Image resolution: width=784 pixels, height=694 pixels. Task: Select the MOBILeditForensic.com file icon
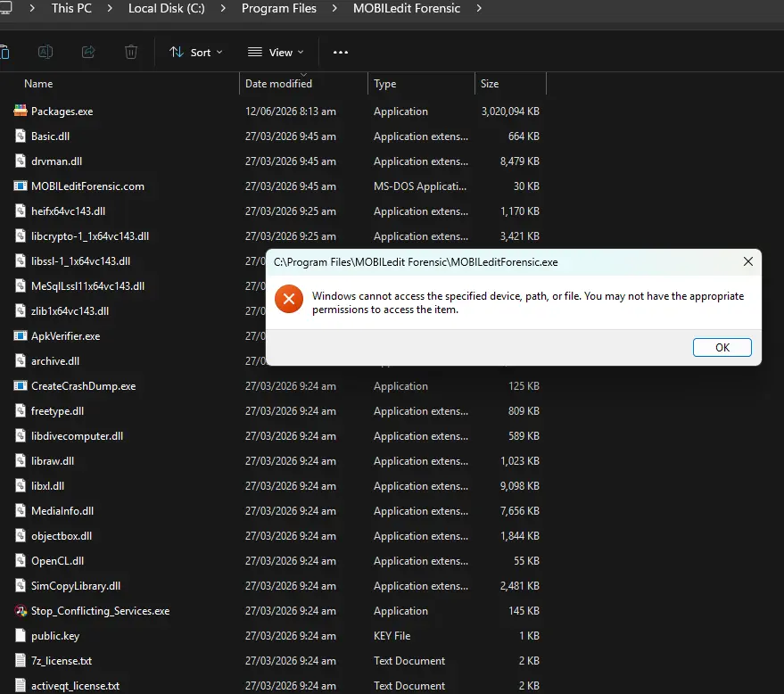(x=21, y=186)
